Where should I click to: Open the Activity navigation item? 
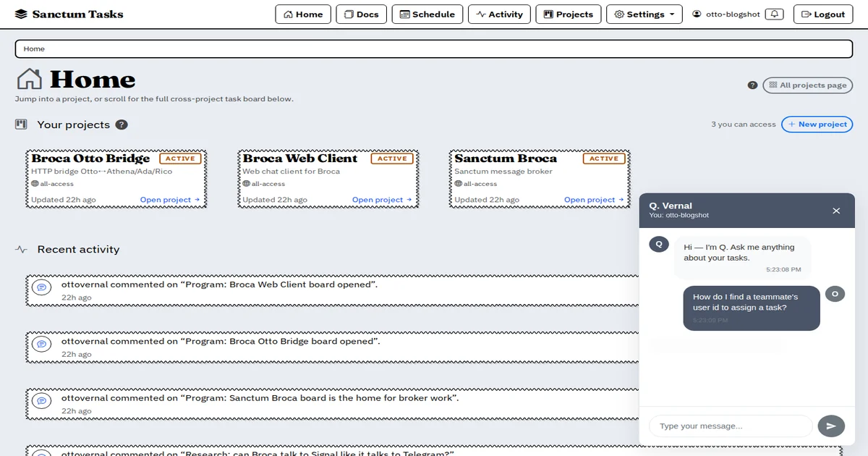click(x=499, y=14)
